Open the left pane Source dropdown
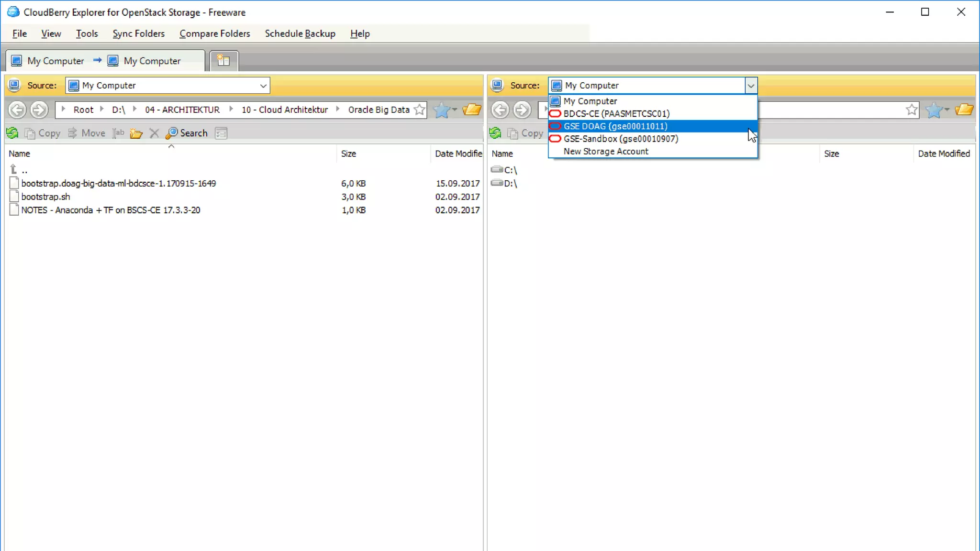This screenshot has width=980, height=551. 263,86
